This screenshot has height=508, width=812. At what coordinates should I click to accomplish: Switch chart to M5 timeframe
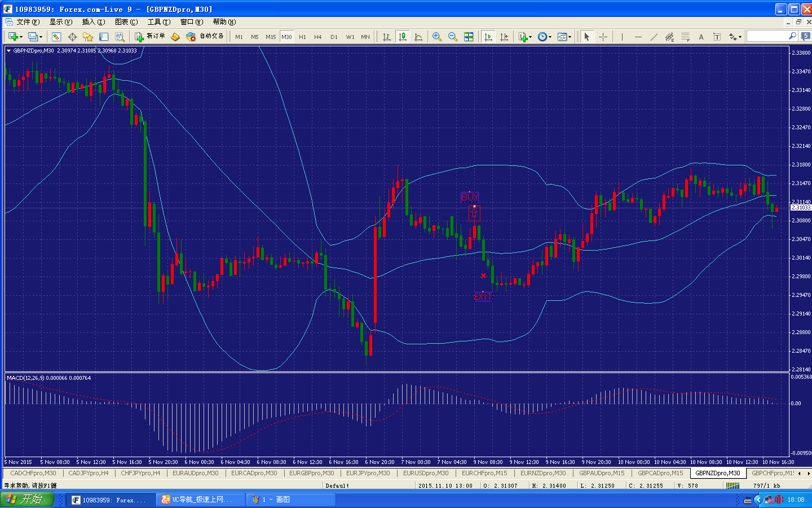tap(255, 37)
